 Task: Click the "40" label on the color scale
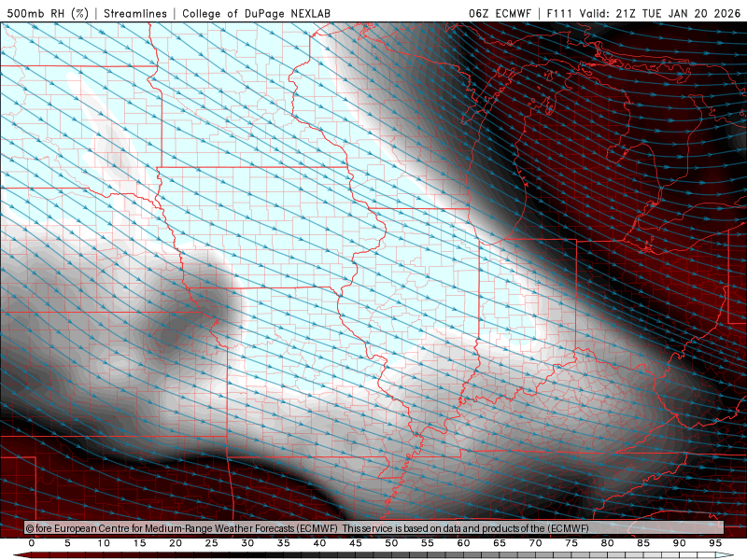(319, 543)
